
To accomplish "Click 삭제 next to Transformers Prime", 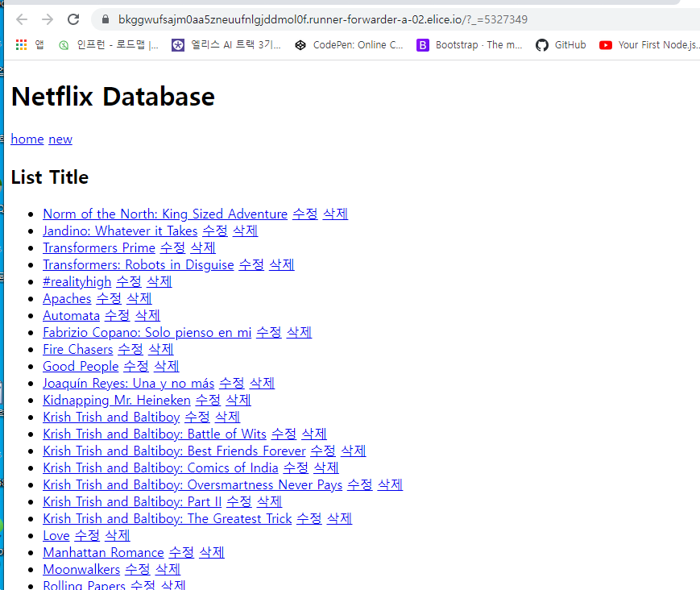I will [x=203, y=248].
